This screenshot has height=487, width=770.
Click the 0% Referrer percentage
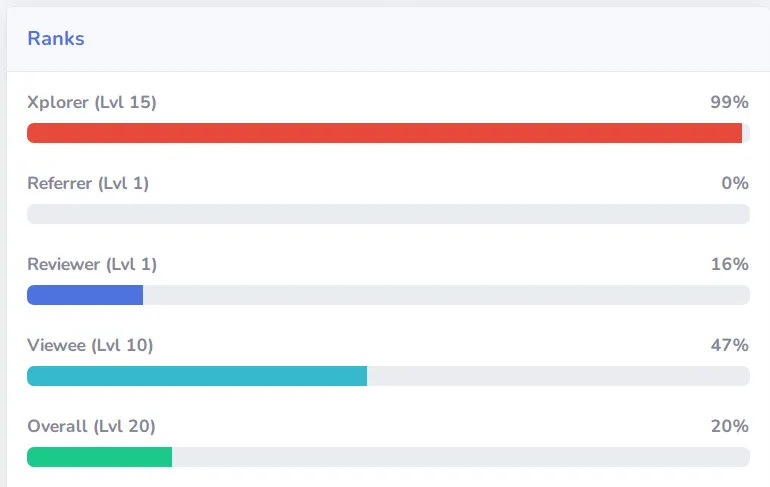pos(735,183)
